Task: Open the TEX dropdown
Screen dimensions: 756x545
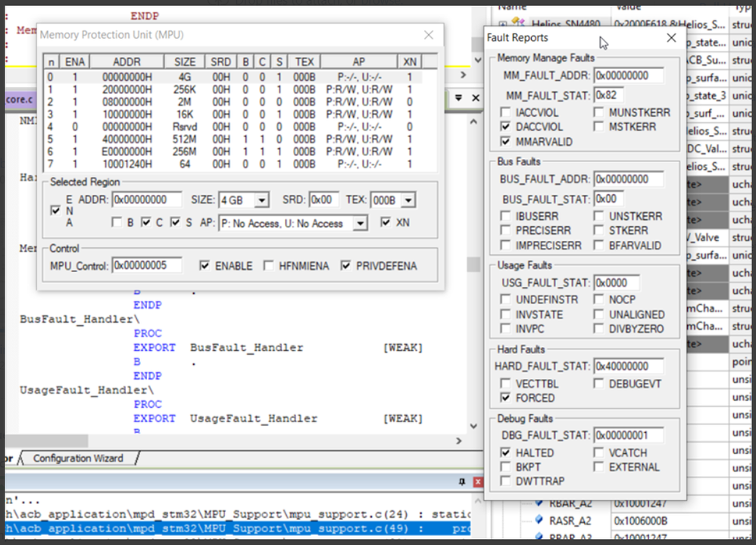Action: tap(408, 200)
